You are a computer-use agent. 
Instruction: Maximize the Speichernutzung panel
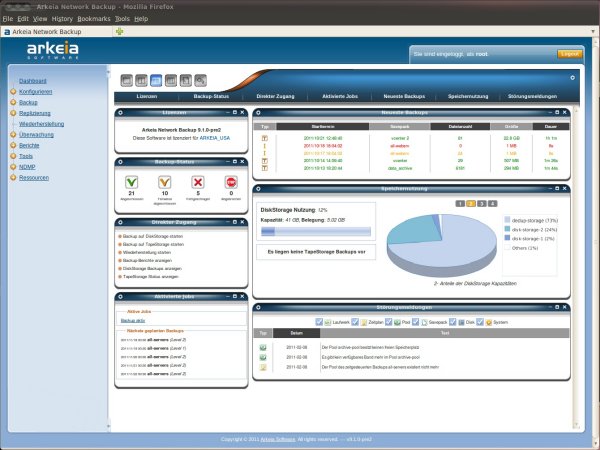(x=557, y=188)
